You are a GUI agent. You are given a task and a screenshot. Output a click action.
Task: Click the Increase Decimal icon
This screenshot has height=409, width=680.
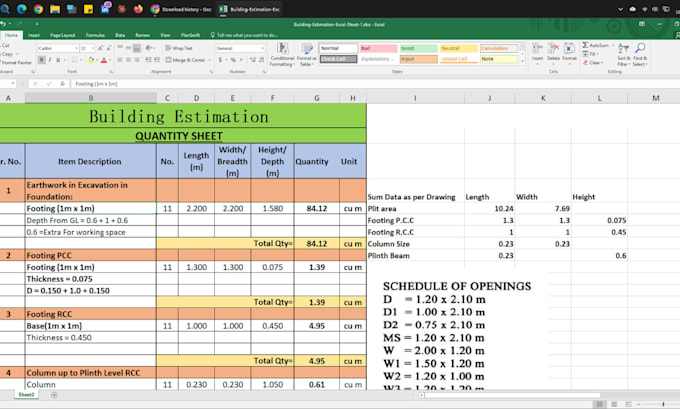[x=252, y=60]
